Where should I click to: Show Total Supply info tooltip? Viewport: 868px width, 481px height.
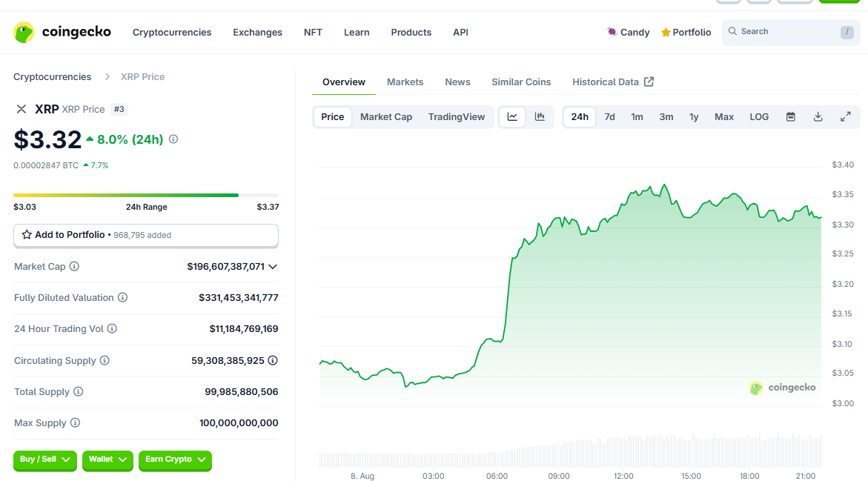(x=78, y=391)
